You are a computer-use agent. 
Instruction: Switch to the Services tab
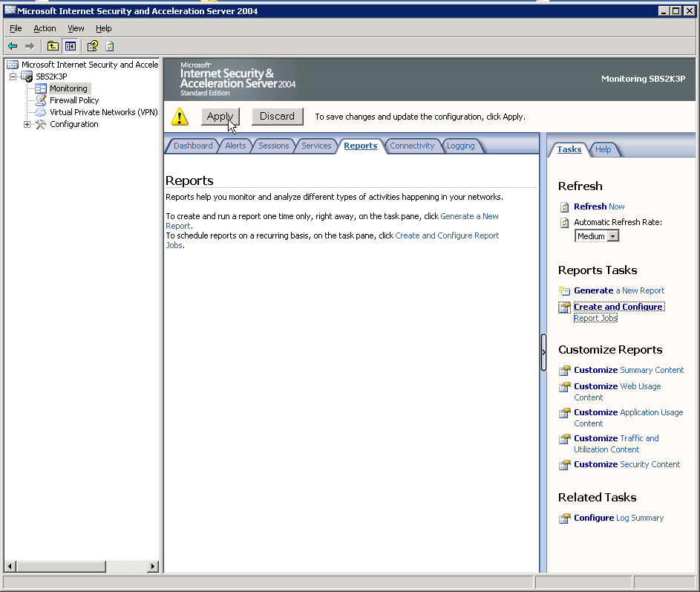pos(316,146)
